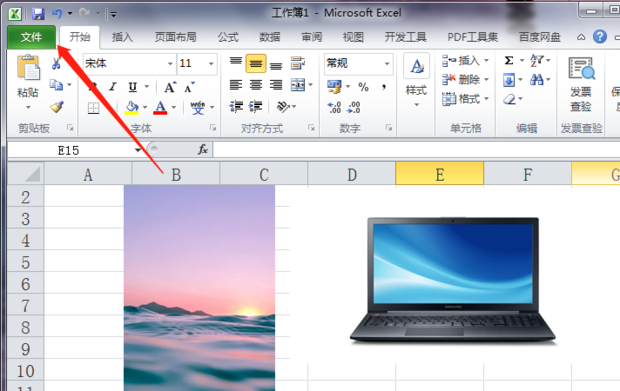Open the 宋体 font name dropdown
This screenshot has width=620, height=391.
pyautogui.click(x=170, y=64)
